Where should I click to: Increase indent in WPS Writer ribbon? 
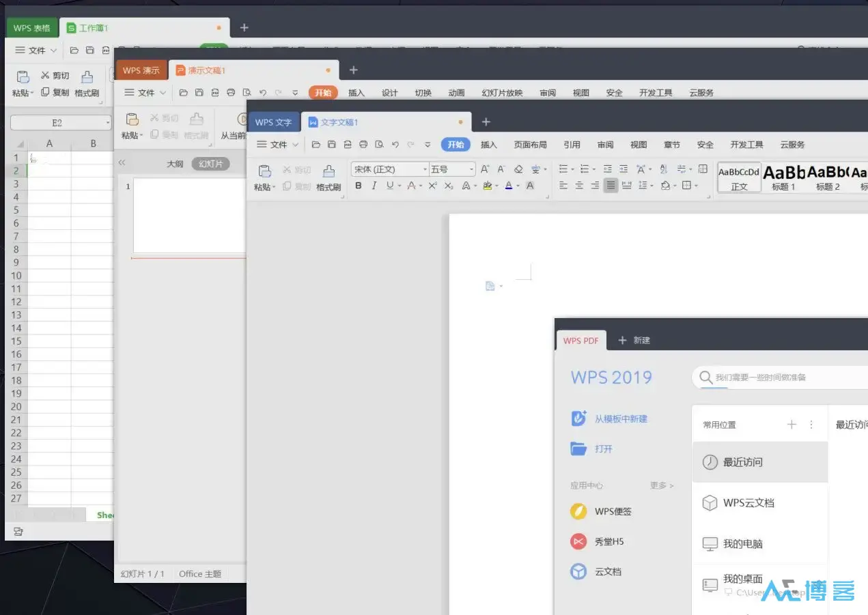click(x=624, y=169)
